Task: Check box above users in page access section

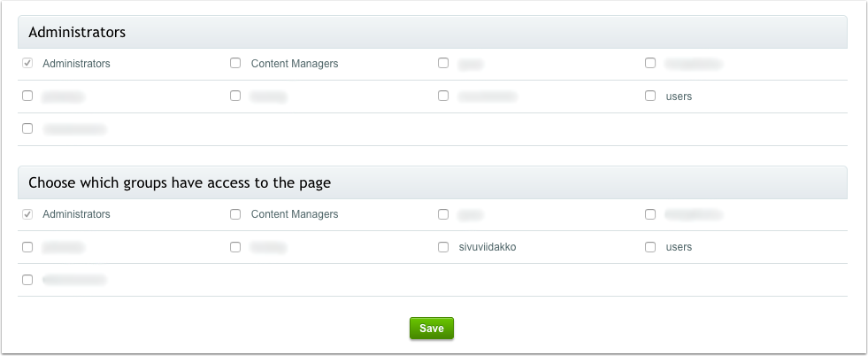Action: pyautogui.click(x=650, y=213)
